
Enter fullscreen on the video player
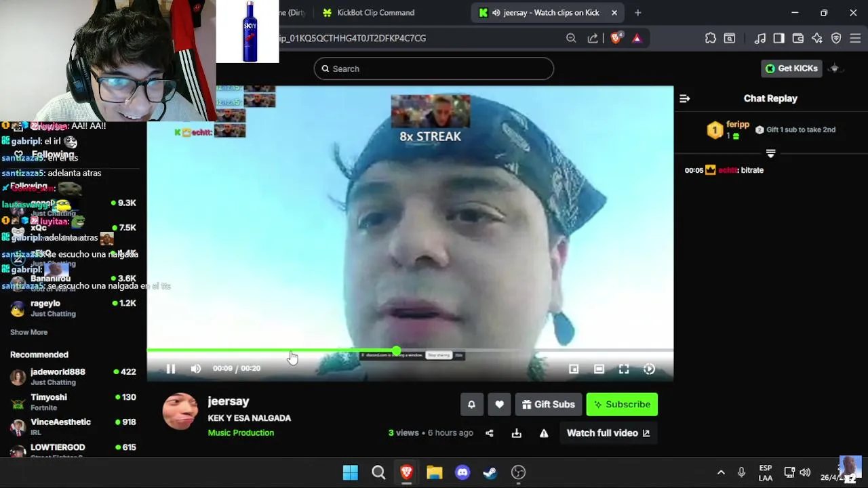[624, 369]
